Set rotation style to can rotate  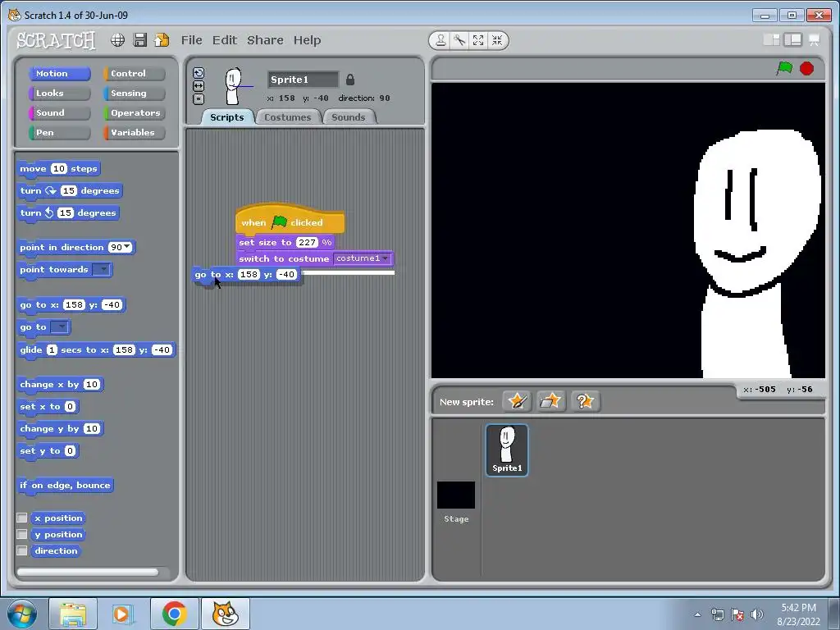(199, 73)
